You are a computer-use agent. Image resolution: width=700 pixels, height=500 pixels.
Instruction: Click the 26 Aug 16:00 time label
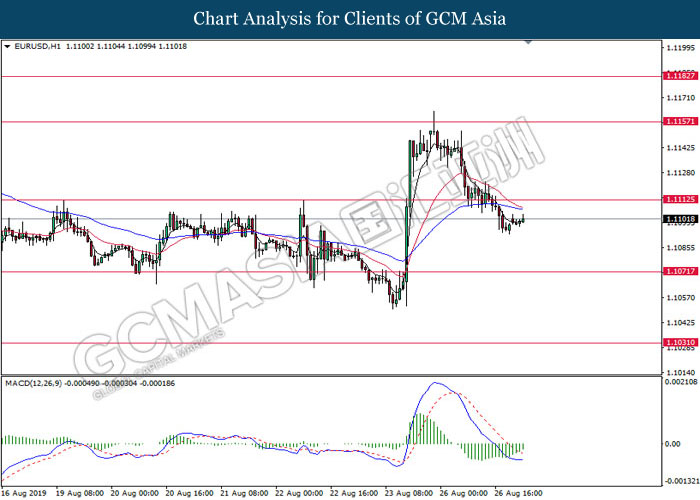pos(519,493)
